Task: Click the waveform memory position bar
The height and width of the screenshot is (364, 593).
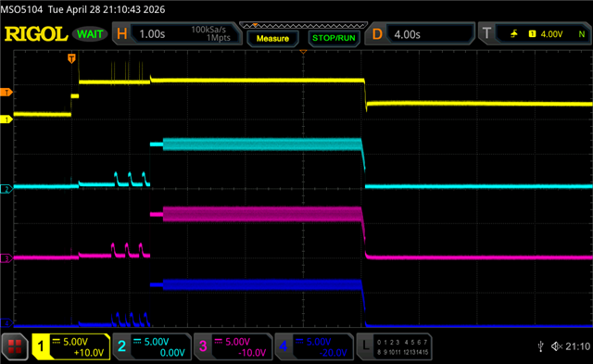Action: coord(304,26)
